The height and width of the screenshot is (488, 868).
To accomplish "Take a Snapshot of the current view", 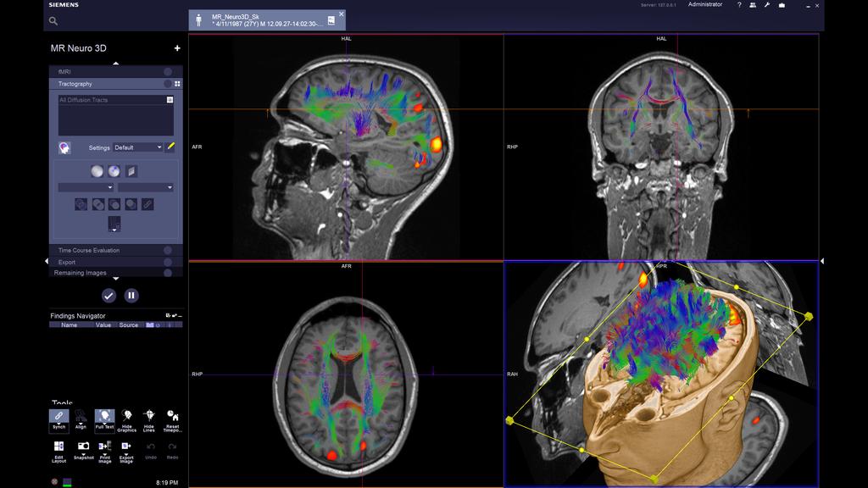I will (x=83, y=446).
